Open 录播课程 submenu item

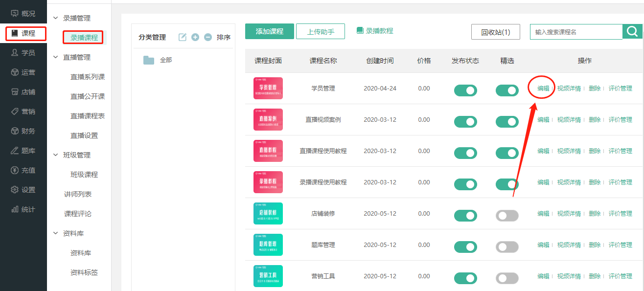click(x=84, y=38)
